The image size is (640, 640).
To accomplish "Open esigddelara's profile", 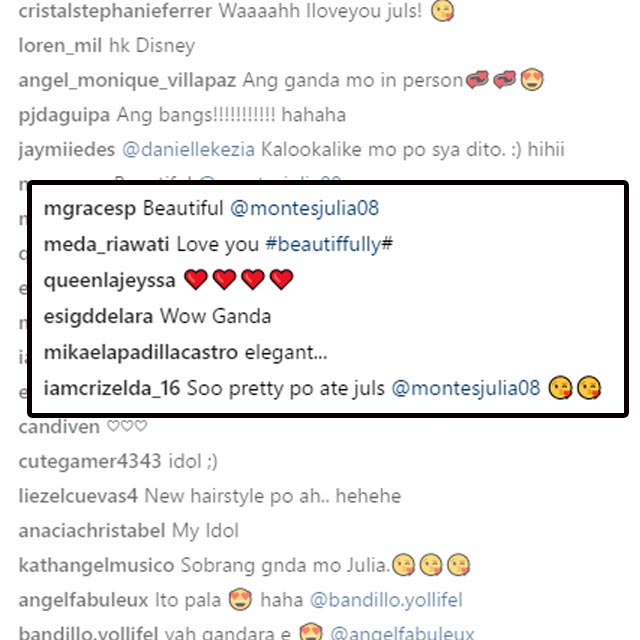I will point(98,317).
